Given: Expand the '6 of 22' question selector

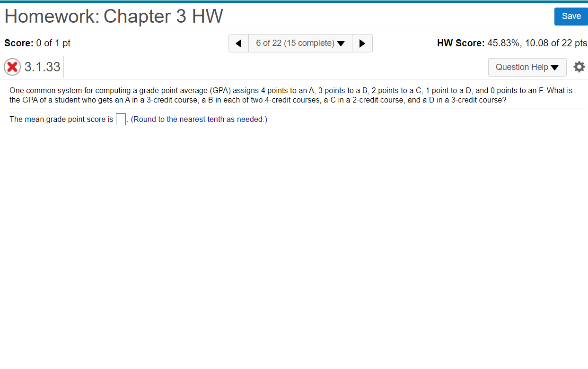Looking at the screenshot, I should [x=300, y=43].
